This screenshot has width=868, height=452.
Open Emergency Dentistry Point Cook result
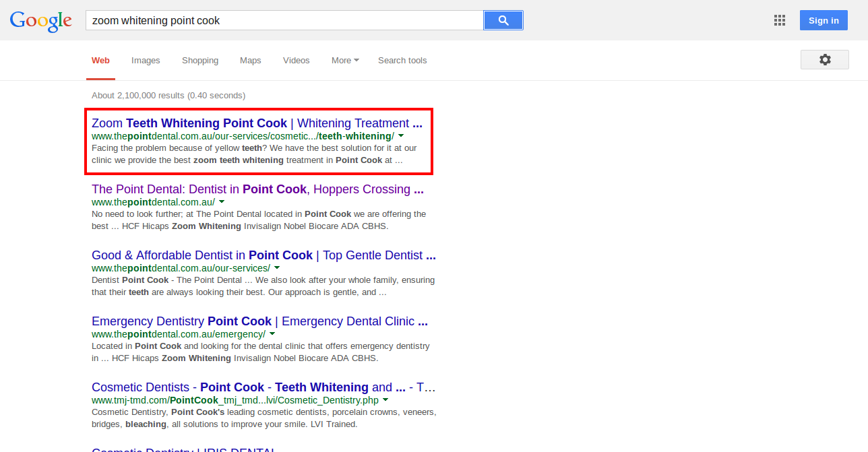click(259, 321)
